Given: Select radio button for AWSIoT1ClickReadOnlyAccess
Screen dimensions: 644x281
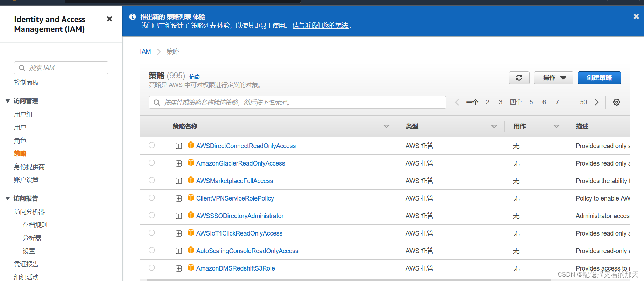Looking at the screenshot, I should tap(152, 233).
